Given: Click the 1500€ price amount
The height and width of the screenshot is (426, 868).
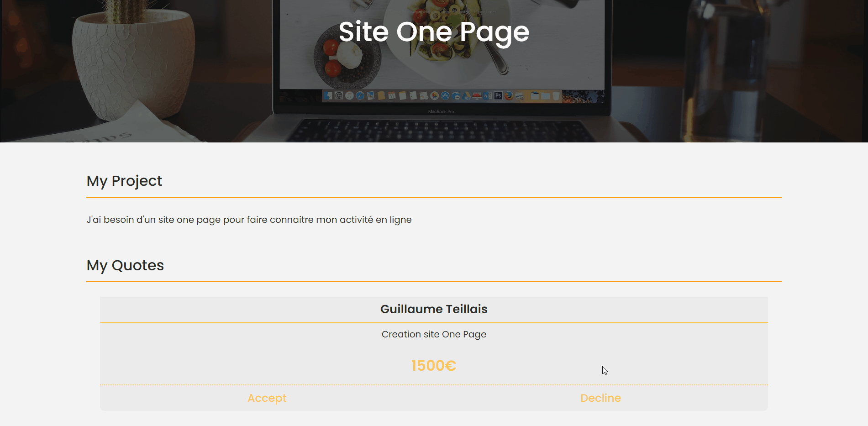Looking at the screenshot, I should point(434,365).
